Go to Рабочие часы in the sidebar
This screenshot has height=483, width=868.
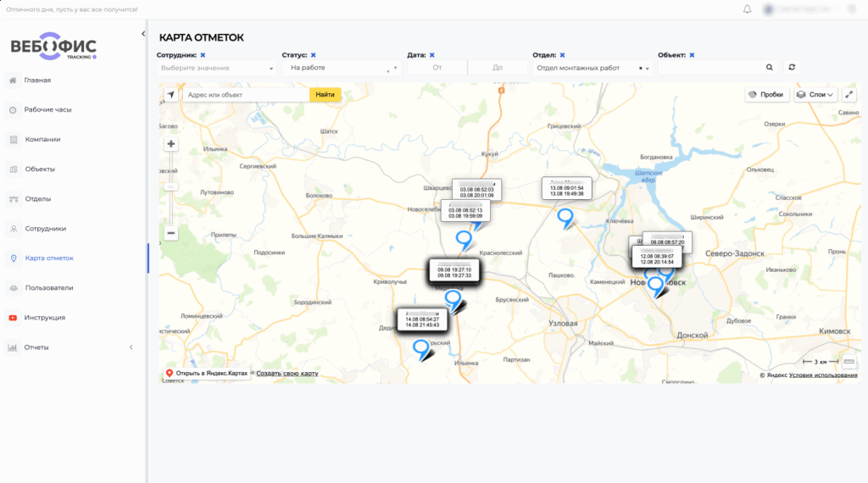47,110
